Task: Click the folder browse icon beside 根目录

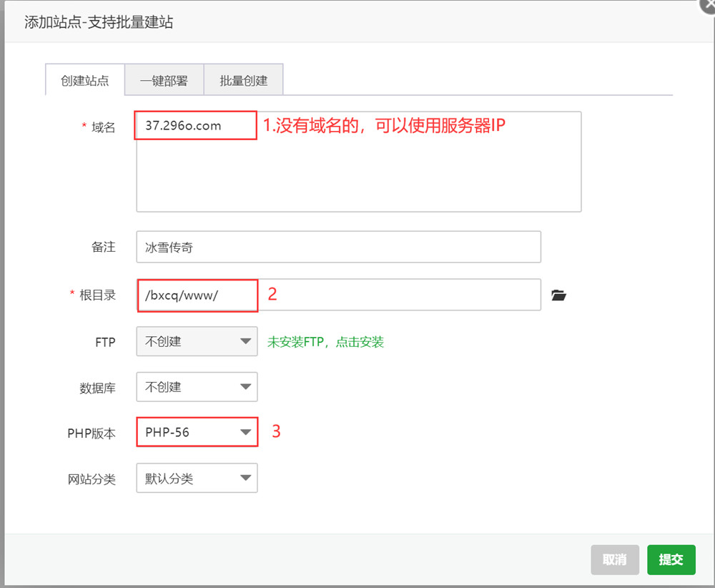Action: (558, 295)
